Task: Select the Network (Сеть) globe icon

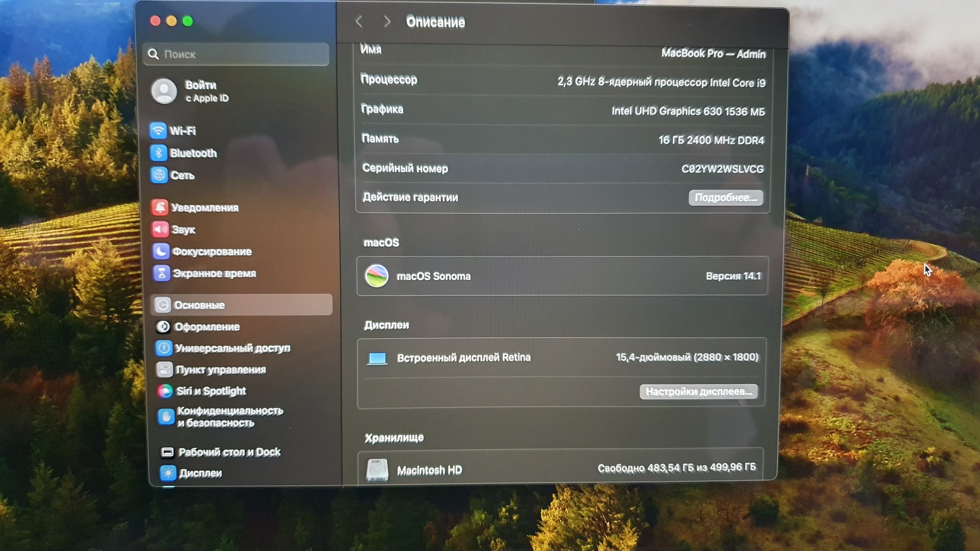Action: pyautogui.click(x=159, y=175)
